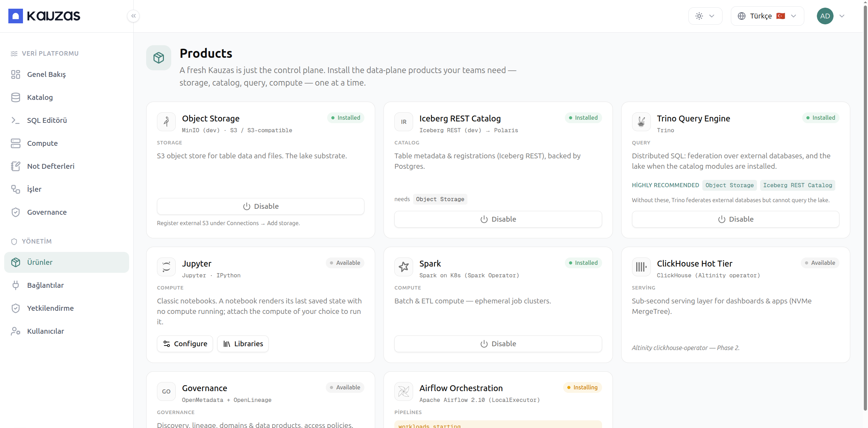Click the Yetkilendirme shield icon

coord(16,308)
